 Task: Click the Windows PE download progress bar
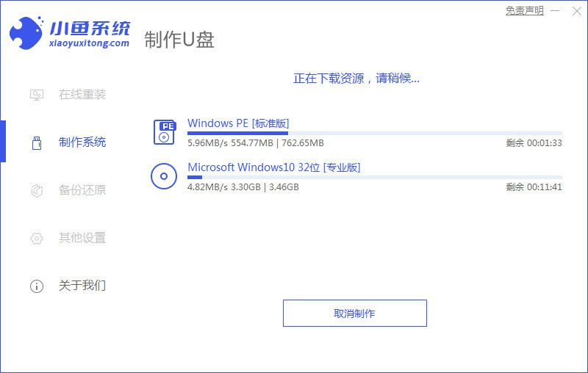point(374,133)
